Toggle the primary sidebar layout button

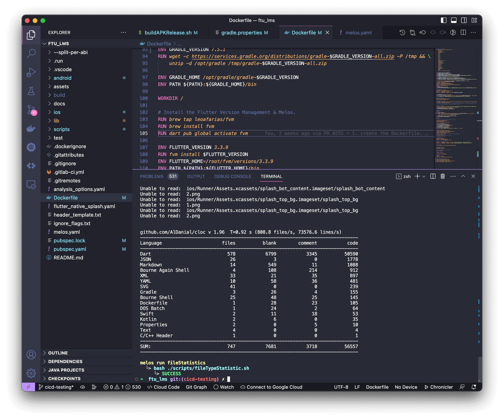(443, 20)
